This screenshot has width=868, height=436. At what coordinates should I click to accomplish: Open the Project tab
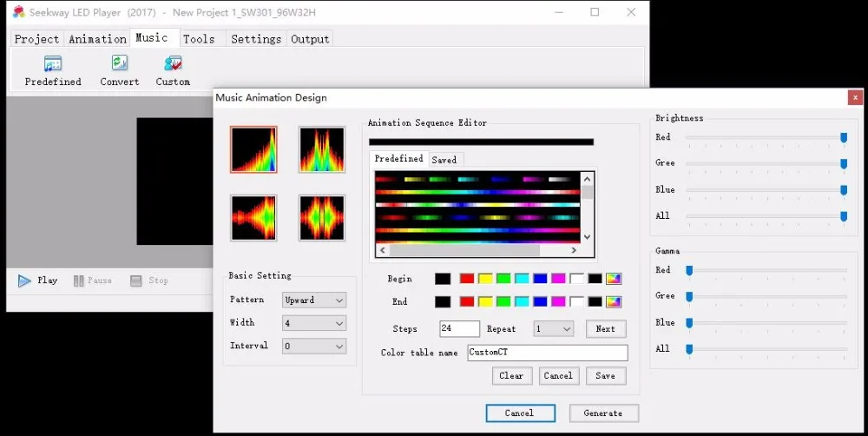(x=36, y=39)
